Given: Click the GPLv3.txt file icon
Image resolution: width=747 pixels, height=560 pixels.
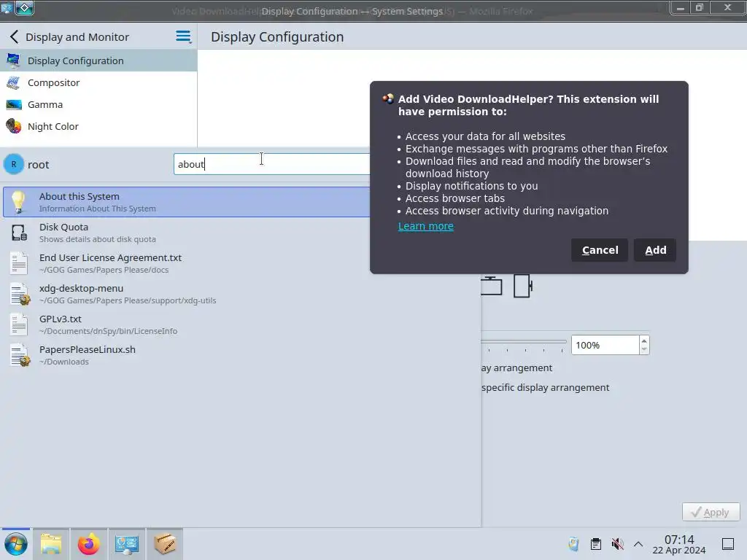Looking at the screenshot, I should click(x=19, y=324).
